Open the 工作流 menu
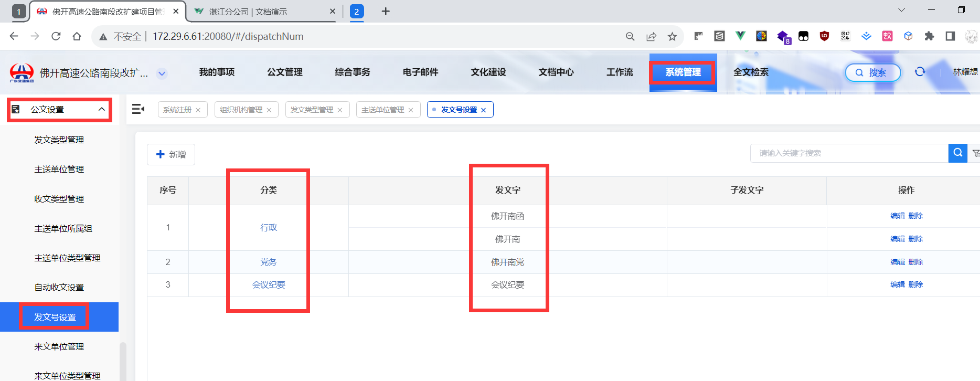Image resolution: width=980 pixels, height=381 pixels. 620,72
